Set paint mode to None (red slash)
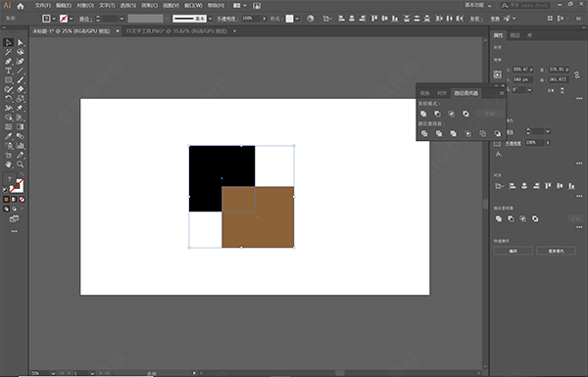Viewport: 588px width, 377px height. 23,200
